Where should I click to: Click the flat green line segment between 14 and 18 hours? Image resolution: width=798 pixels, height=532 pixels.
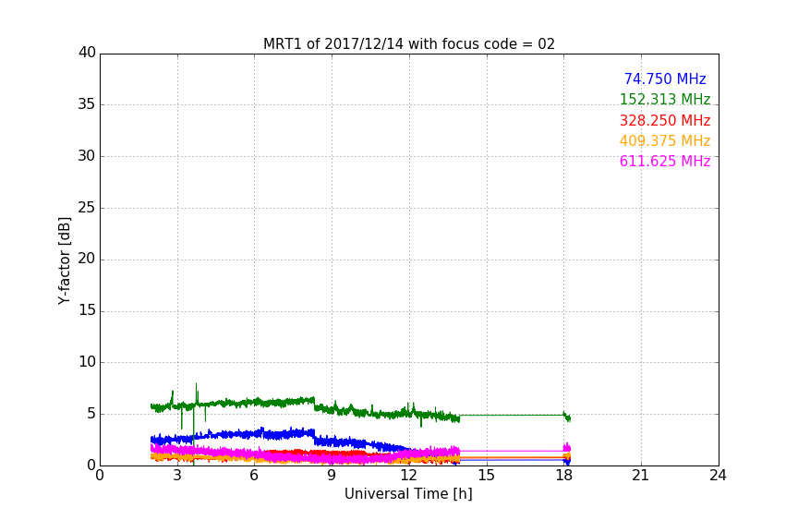(512, 416)
